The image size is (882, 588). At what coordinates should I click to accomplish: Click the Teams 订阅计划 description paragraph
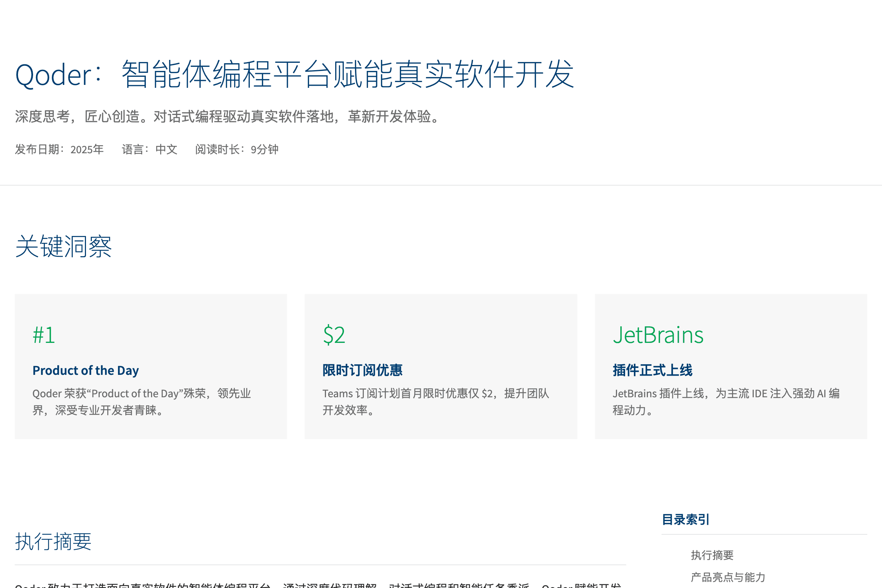pyautogui.click(x=435, y=402)
